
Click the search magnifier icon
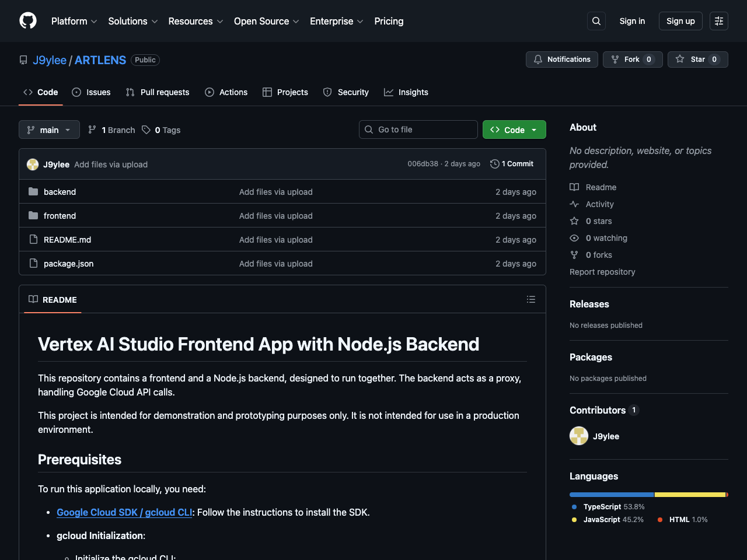596,21
